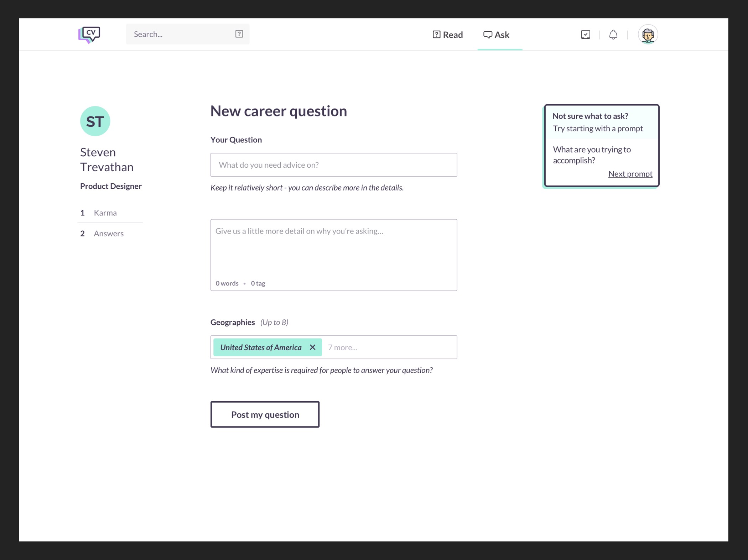Click the United States of America tag
The image size is (748, 560).
click(261, 347)
